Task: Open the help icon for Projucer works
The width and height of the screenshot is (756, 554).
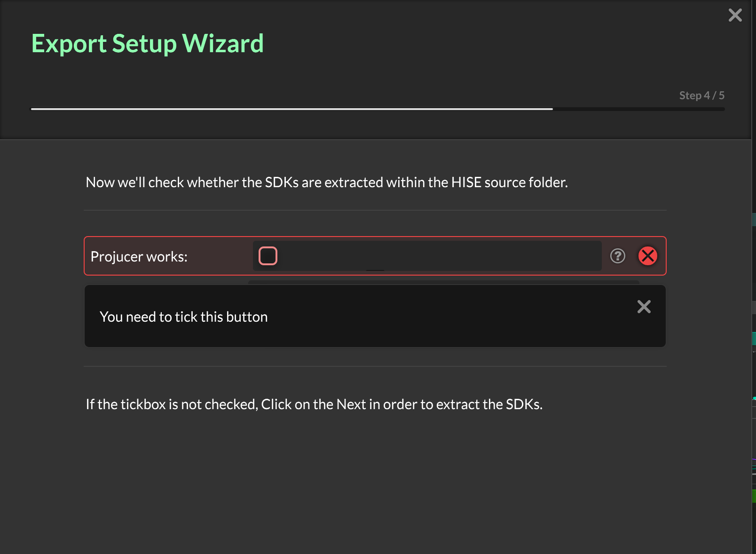Action: 618,256
